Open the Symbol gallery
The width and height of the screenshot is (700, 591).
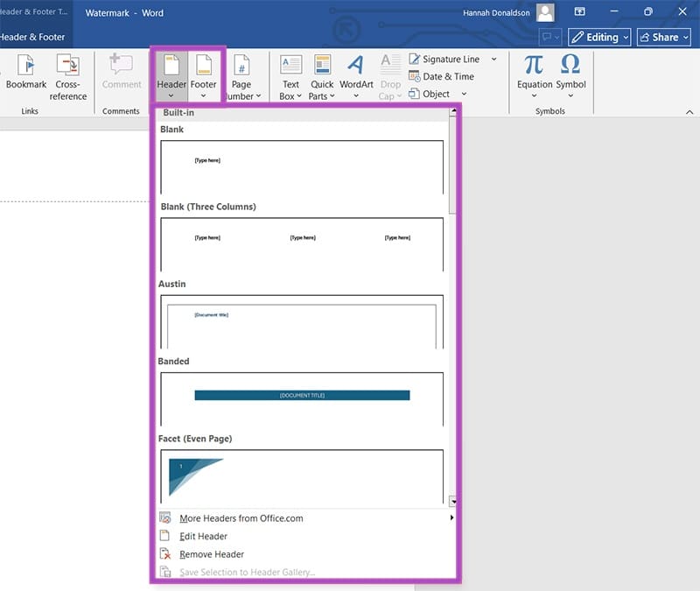point(570,74)
